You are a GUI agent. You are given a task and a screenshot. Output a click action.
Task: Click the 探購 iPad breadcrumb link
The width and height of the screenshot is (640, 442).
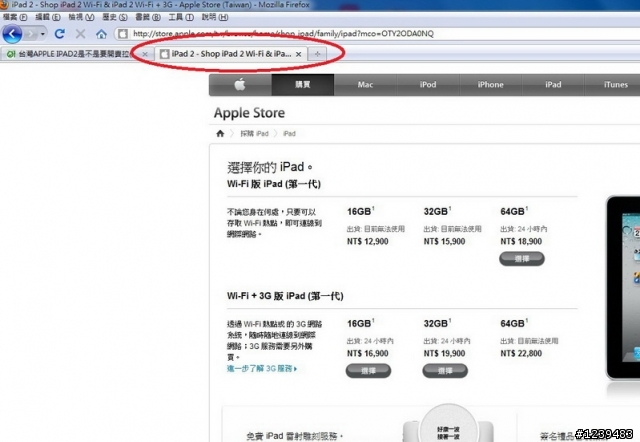tap(254, 133)
